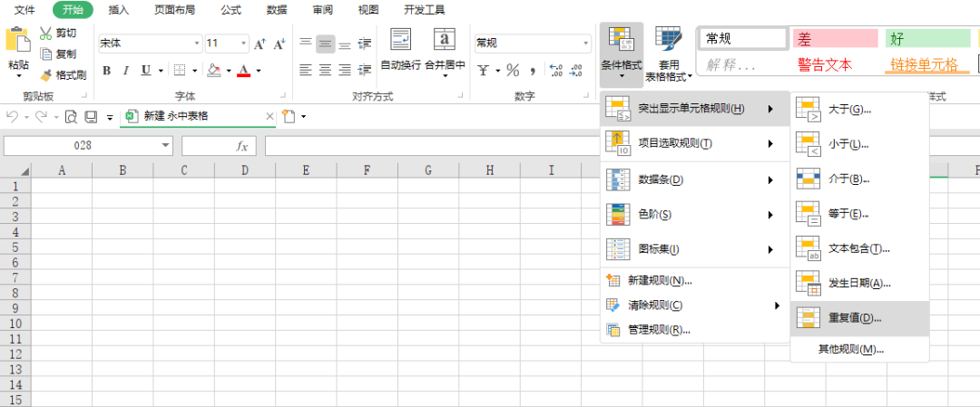Align text left horizontally
The width and height of the screenshot is (980, 407).
point(305,70)
